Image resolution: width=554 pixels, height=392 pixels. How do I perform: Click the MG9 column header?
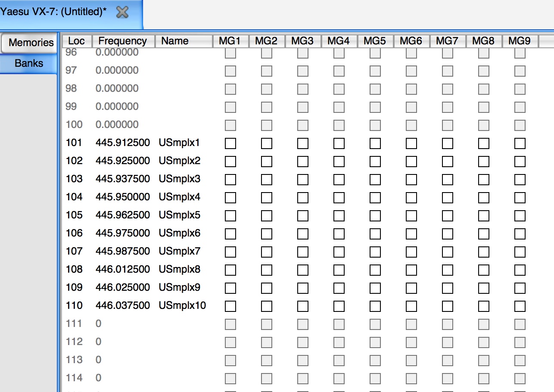520,41
